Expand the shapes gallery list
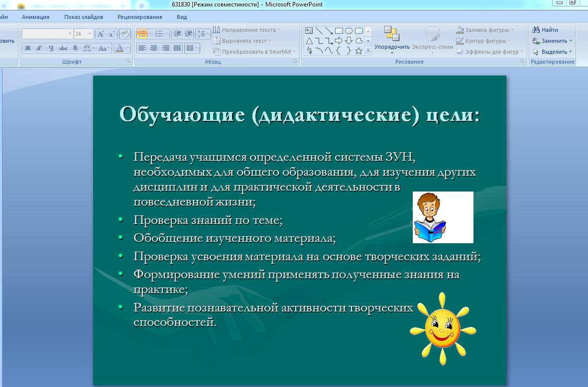This screenshot has height=387, width=588. 368,50
